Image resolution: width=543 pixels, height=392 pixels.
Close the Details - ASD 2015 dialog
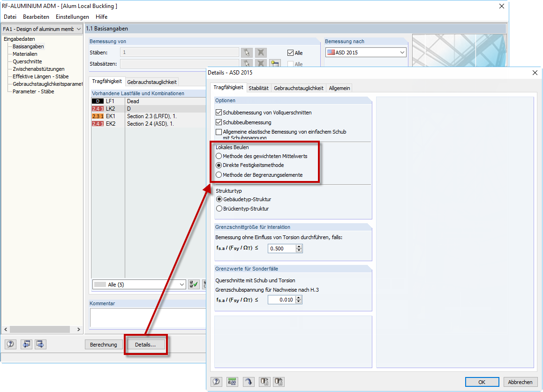[535, 73]
